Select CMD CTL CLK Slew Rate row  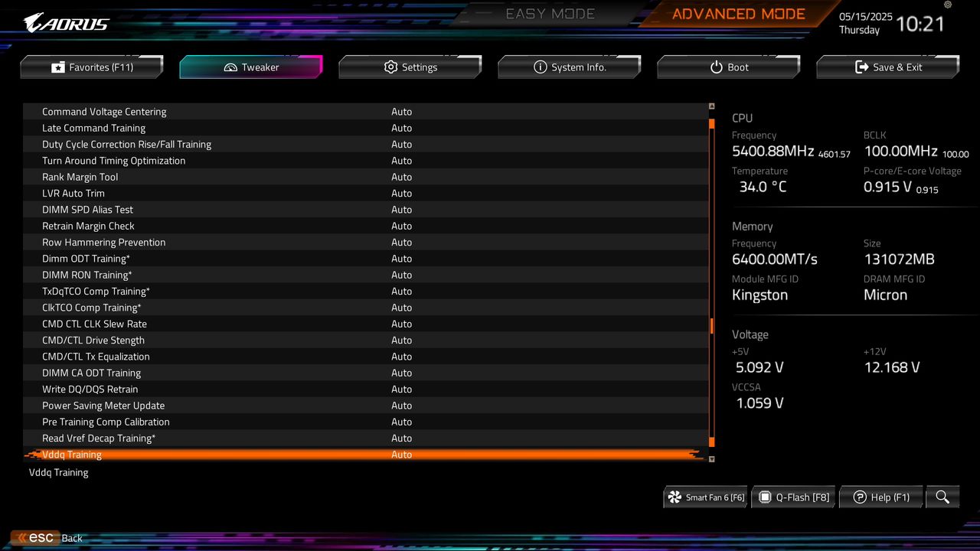365,324
